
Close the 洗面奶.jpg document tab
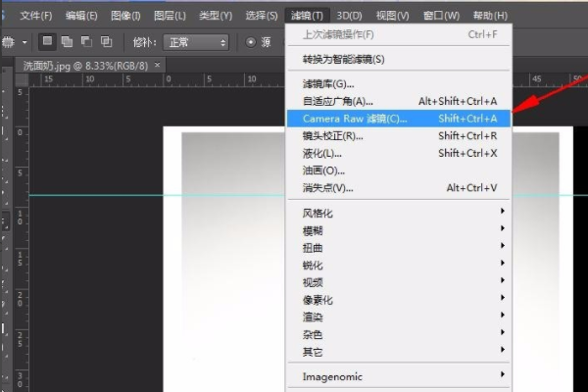coord(157,64)
